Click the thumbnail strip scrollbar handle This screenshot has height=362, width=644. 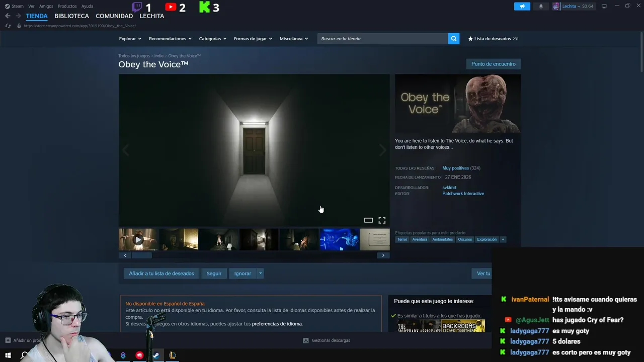142,255
